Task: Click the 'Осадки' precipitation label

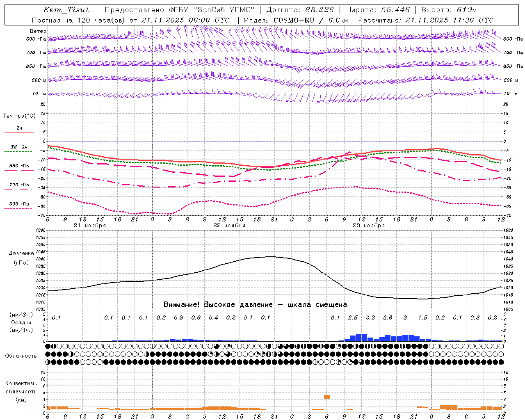Action: pos(21,322)
